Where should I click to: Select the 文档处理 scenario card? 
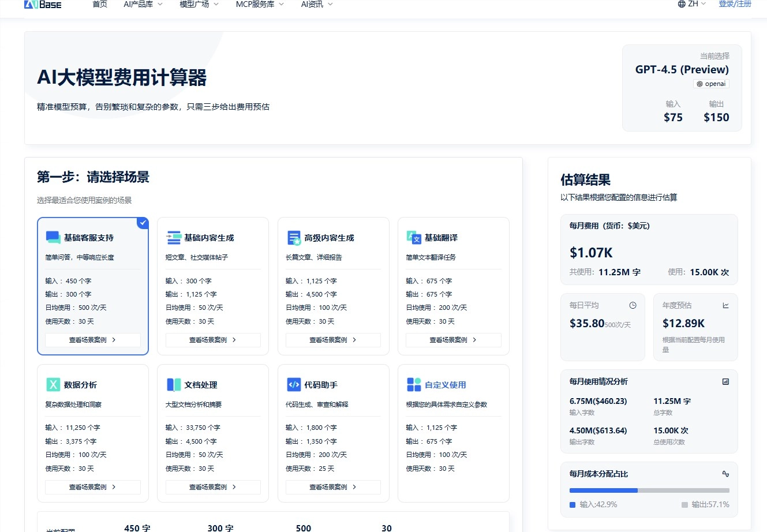(213, 433)
